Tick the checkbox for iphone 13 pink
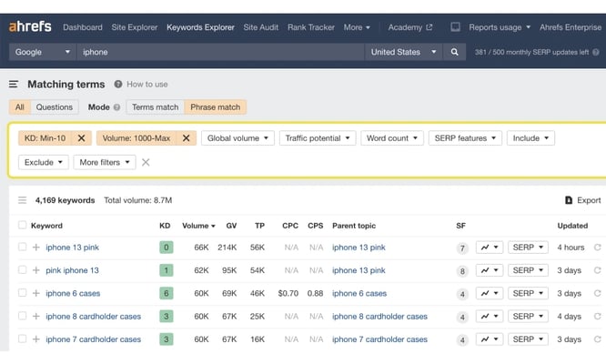 (23, 248)
